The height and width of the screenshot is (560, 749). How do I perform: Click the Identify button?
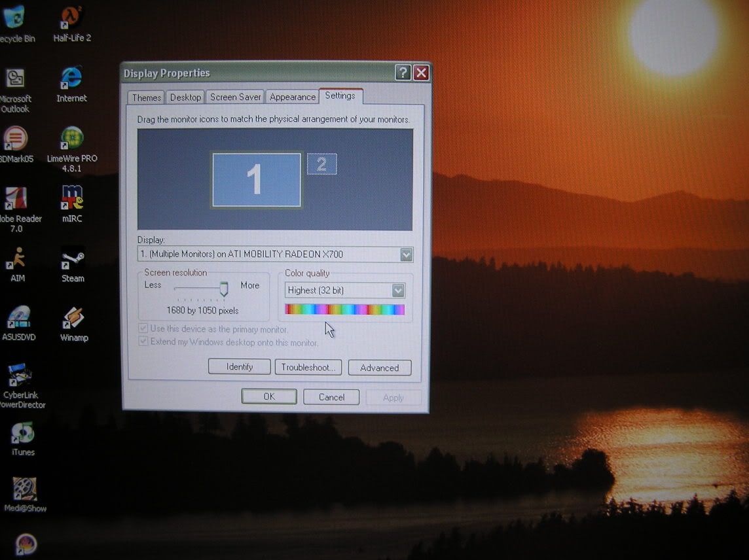pyautogui.click(x=239, y=367)
